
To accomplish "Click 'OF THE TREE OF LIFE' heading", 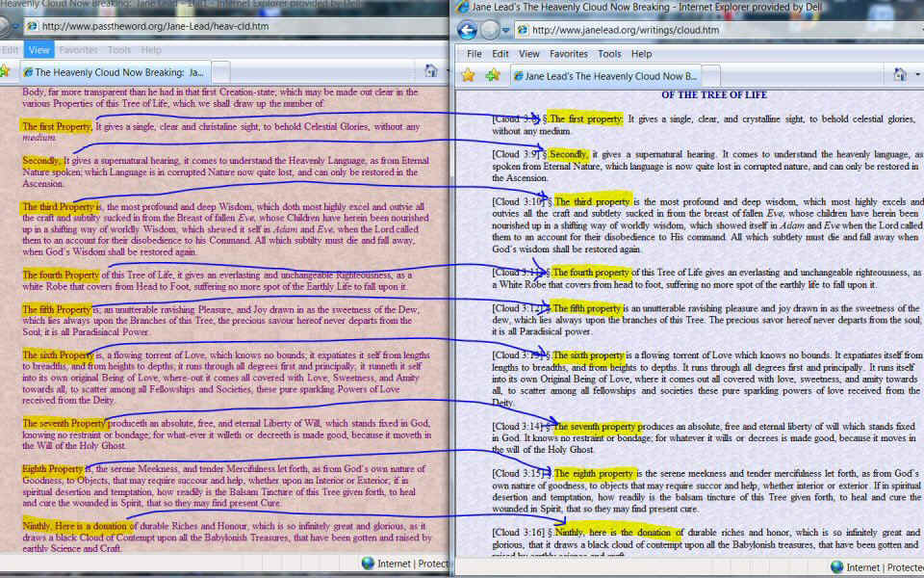I will click(714, 94).
